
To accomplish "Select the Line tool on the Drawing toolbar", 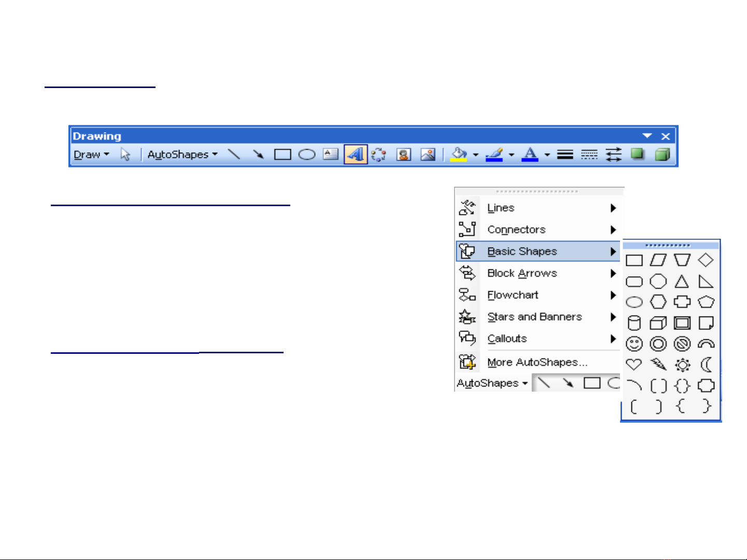I will [234, 154].
